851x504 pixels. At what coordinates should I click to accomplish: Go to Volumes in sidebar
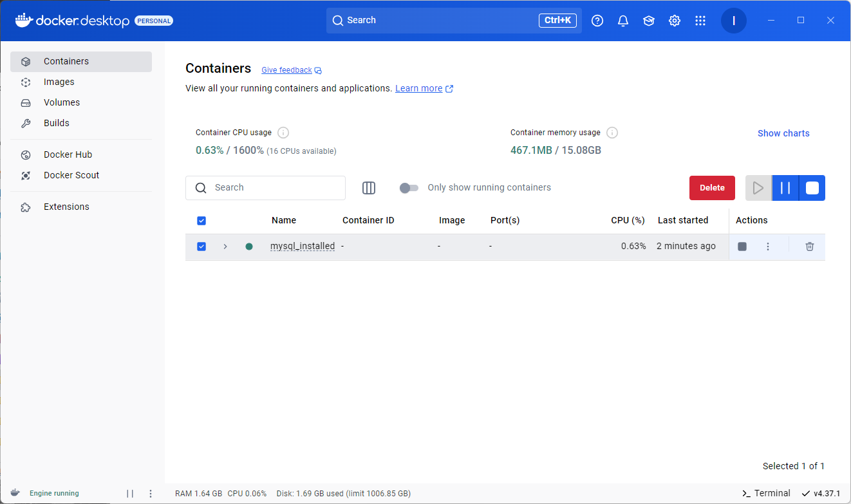pos(81,103)
